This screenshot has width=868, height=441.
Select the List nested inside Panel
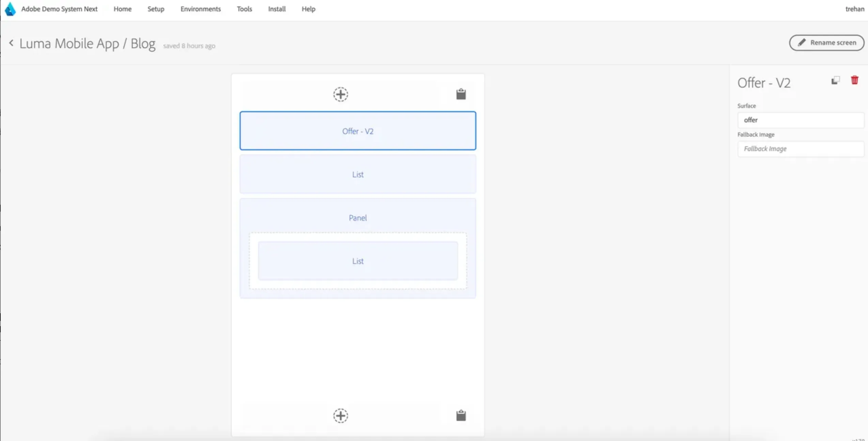tap(358, 261)
